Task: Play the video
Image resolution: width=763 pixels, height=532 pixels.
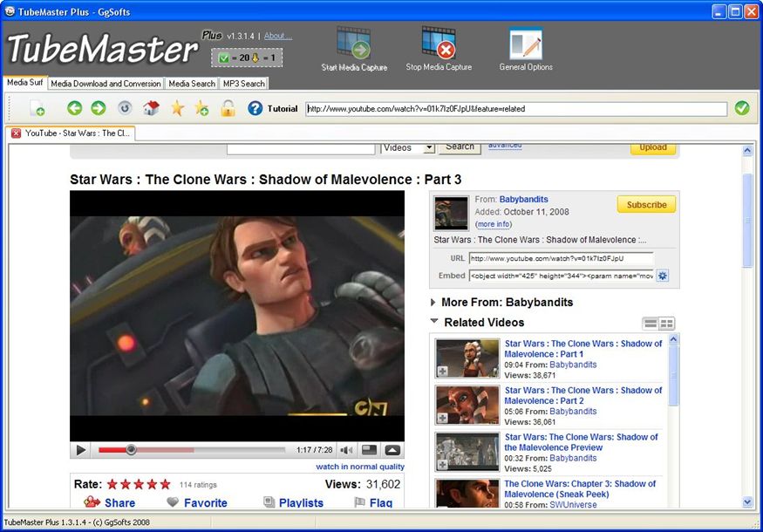Action: (81, 450)
